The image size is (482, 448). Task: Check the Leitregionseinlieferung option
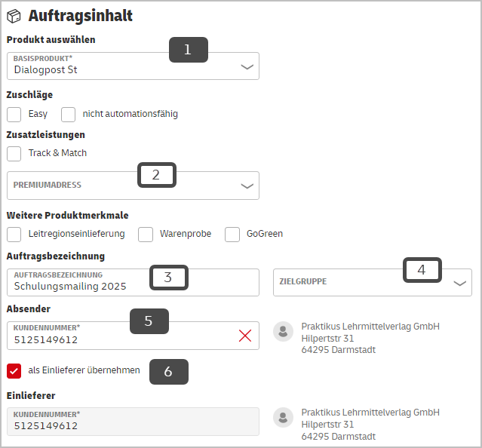tap(14, 235)
